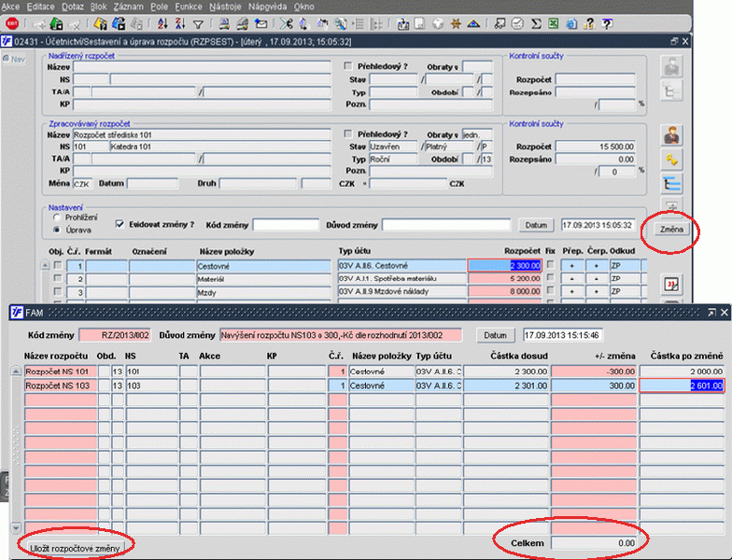The image size is (732, 560).
Task: Click the filter funnel toolbar icon
Action: tap(198, 23)
